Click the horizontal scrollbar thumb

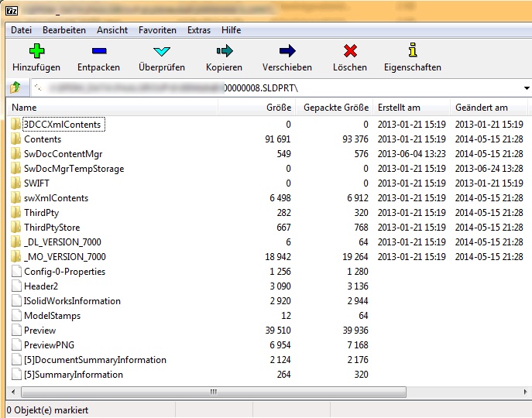click(x=214, y=392)
